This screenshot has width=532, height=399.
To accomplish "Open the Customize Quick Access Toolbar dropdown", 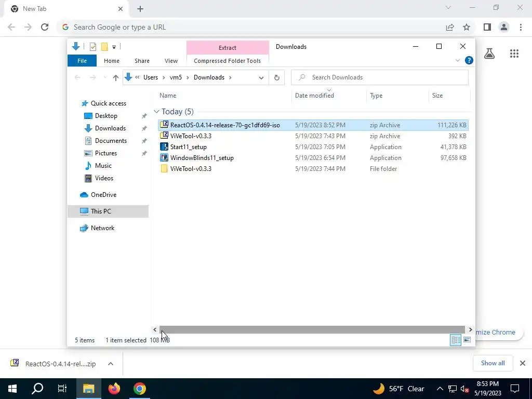I will click(114, 47).
